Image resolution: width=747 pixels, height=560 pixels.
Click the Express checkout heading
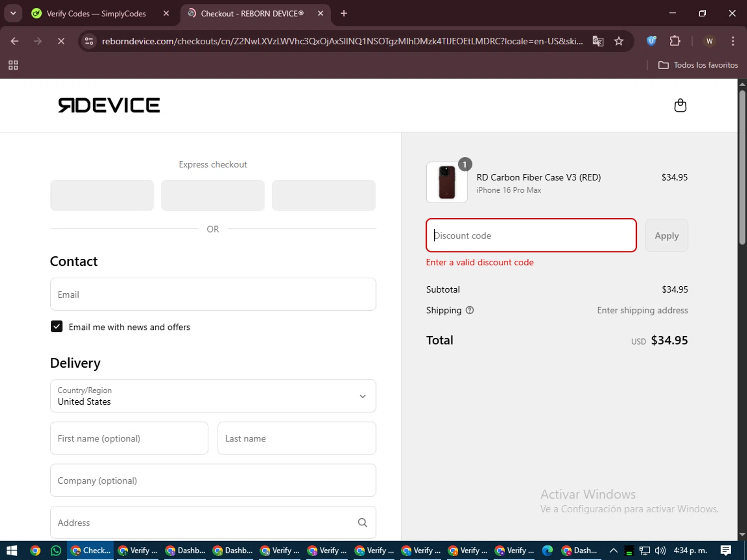213,164
